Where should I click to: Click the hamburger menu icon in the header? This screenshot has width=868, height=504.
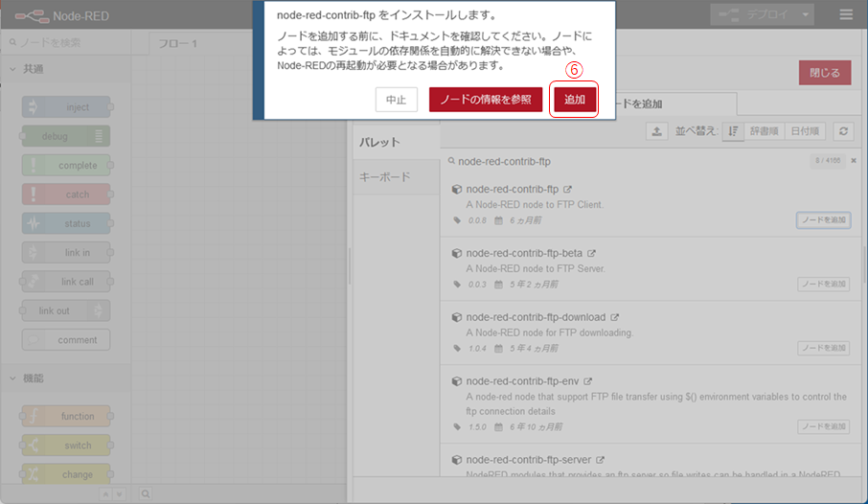(x=845, y=15)
